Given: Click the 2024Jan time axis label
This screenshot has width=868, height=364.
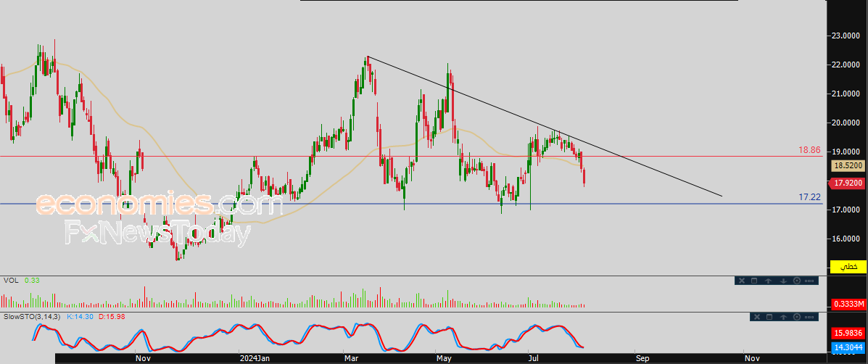Looking at the screenshot, I should click(x=255, y=358).
